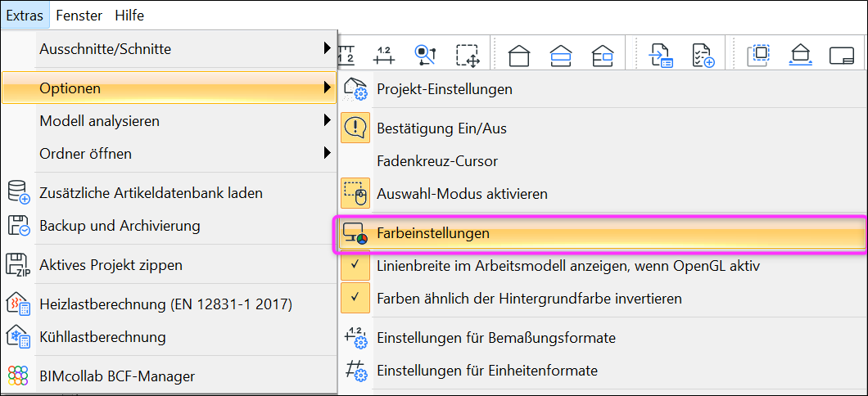Click the dimension settings icon for Bemaßungsformate

[355, 337]
